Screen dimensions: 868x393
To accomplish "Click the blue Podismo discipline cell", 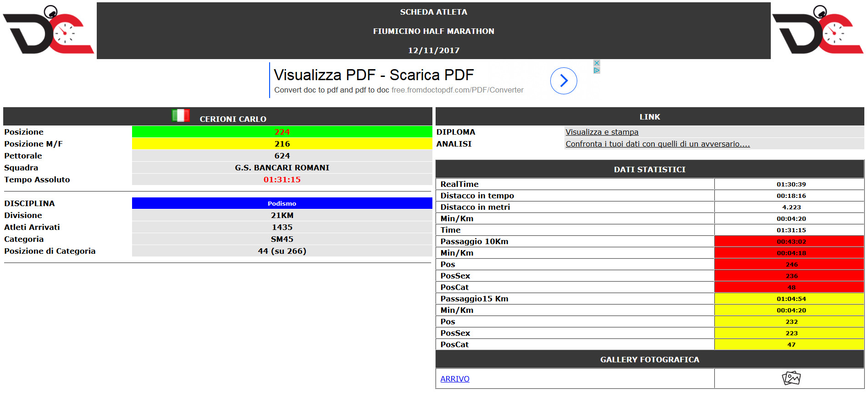I will pos(282,203).
